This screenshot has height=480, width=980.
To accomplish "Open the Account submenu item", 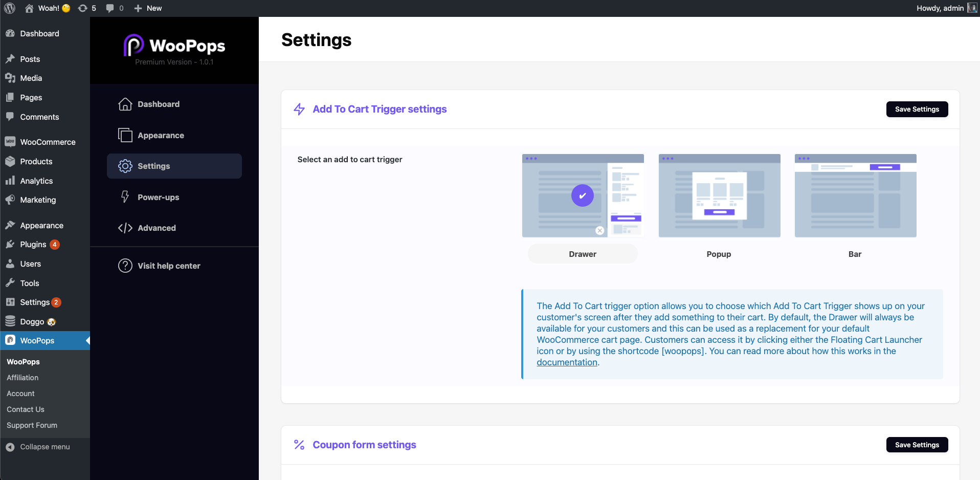I will pos(20,394).
